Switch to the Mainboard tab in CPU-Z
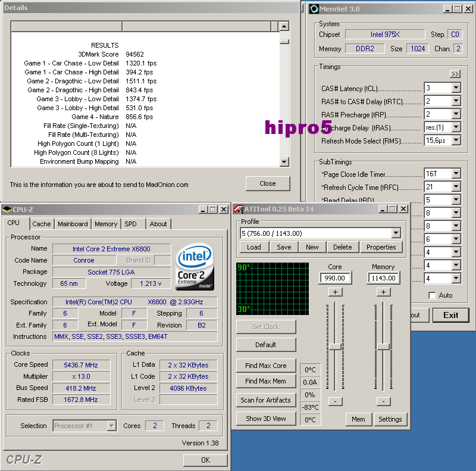Screen dimensions: 476x471 coord(73,224)
